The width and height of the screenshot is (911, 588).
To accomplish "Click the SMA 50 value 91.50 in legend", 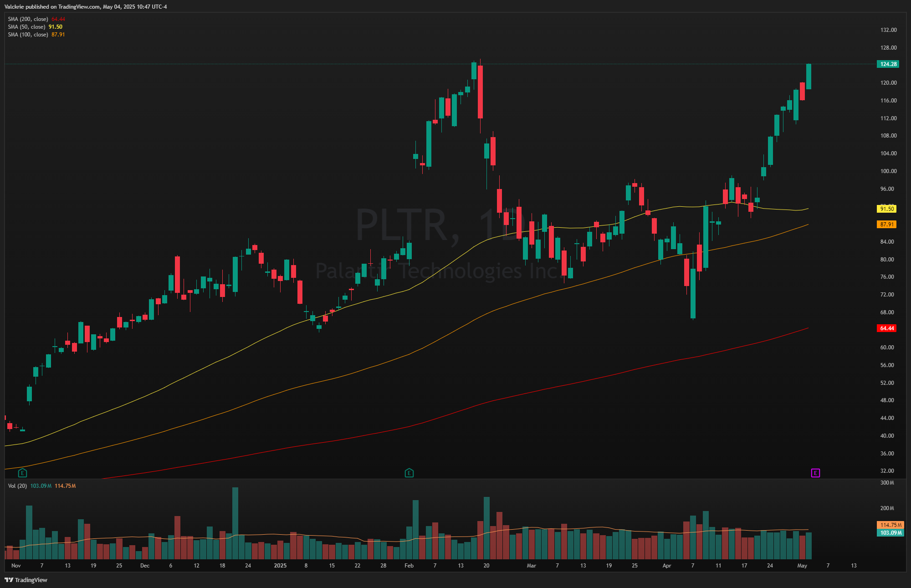I will pyautogui.click(x=56, y=27).
